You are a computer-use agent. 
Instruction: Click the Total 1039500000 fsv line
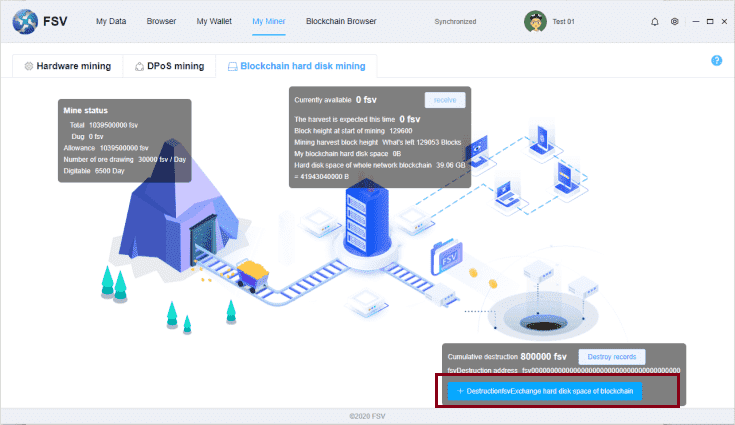coord(104,125)
